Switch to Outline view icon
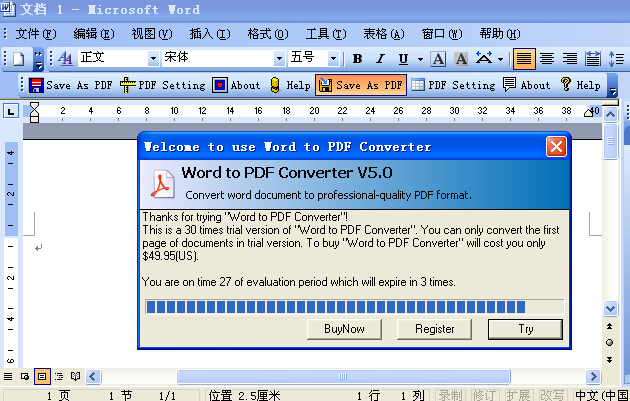630x401 pixels. (59, 376)
